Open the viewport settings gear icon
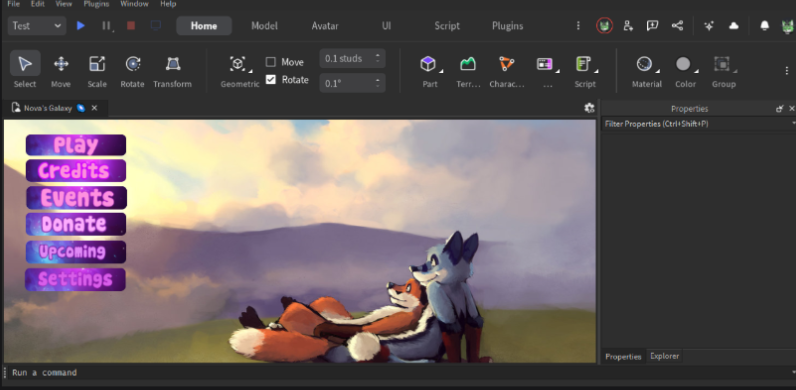The width and height of the screenshot is (796, 390). 589,108
